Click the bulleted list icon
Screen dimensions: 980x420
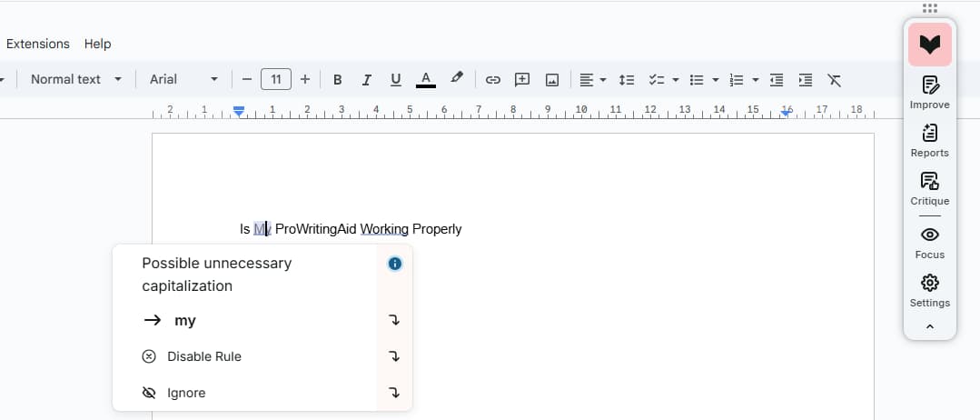[697, 79]
